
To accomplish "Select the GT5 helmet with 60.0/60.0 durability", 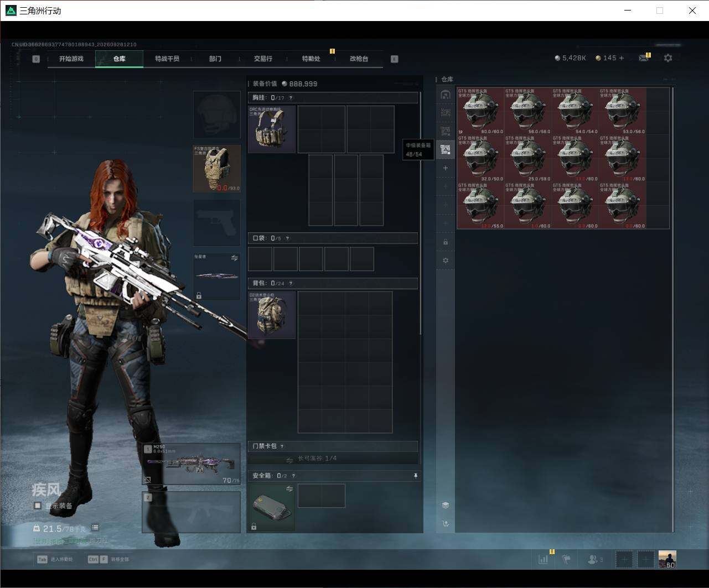I will click(x=480, y=111).
